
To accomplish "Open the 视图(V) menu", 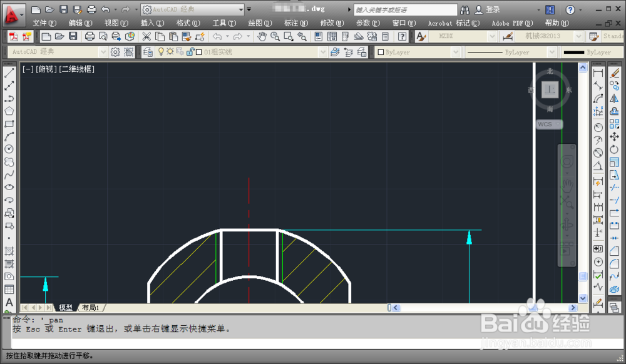I will pyautogui.click(x=116, y=23).
